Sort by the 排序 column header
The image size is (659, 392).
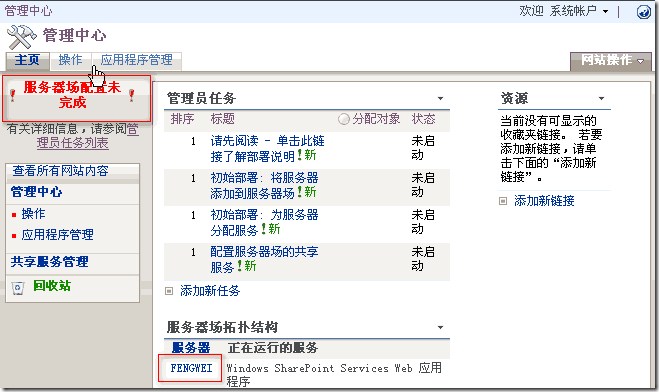click(182, 119)
